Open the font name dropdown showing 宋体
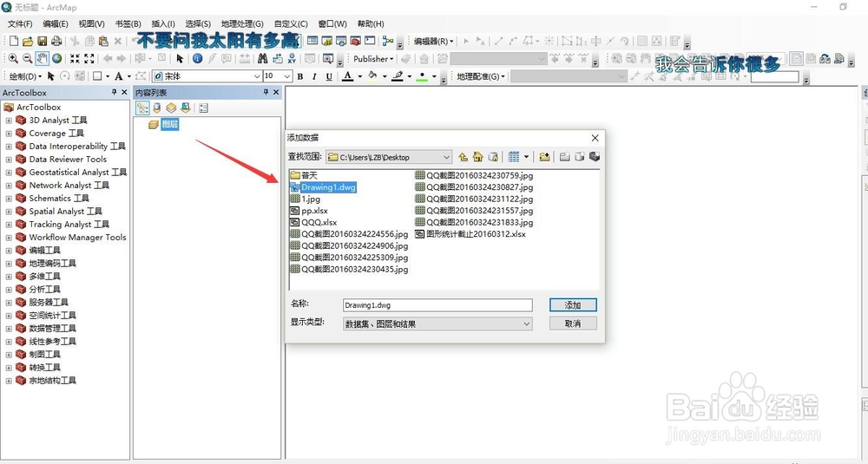This screenshot has height=464, width=868. coord(257,76)
